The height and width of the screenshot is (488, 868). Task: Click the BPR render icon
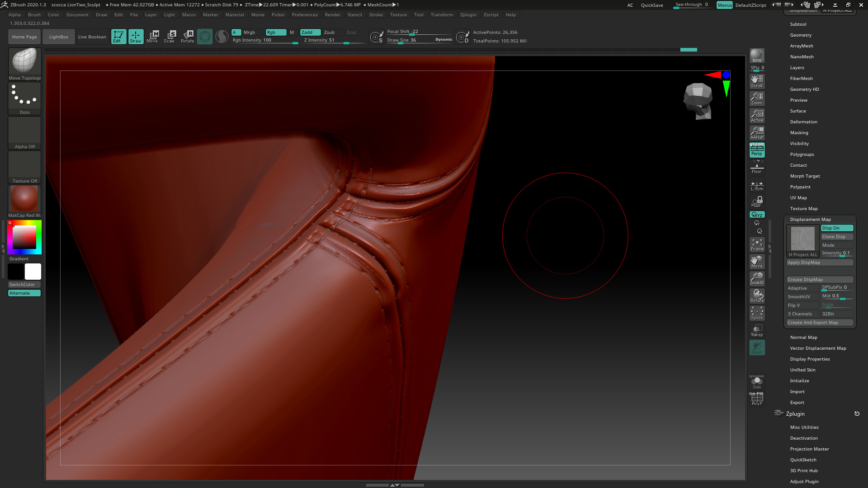pyautogui.click(x=757, y=56)
